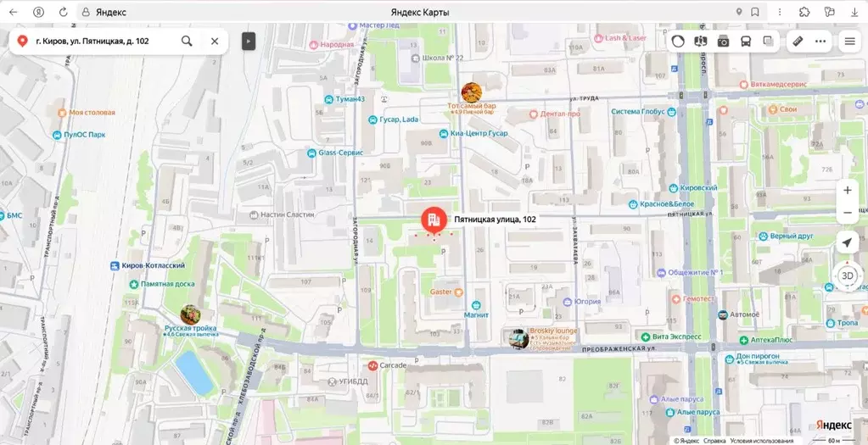Click the my location arrow icon
The height and width of the screenshot is (445, 868).
coord(847,243)
